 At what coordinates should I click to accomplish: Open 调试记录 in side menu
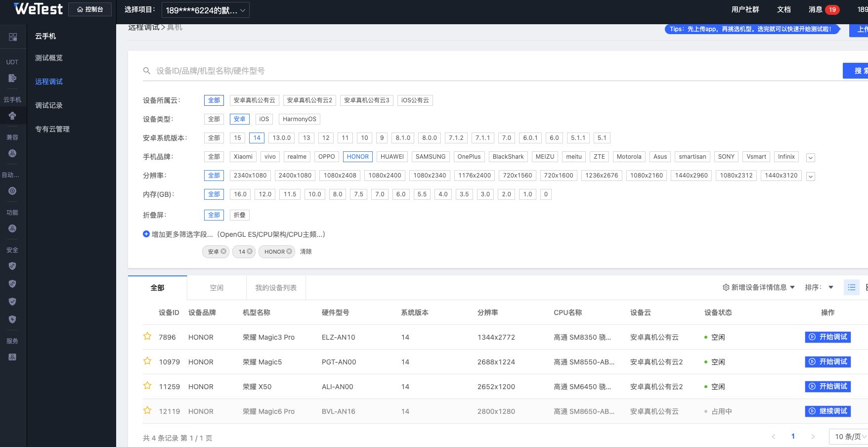pyautogui.click(x=49, y=105)
